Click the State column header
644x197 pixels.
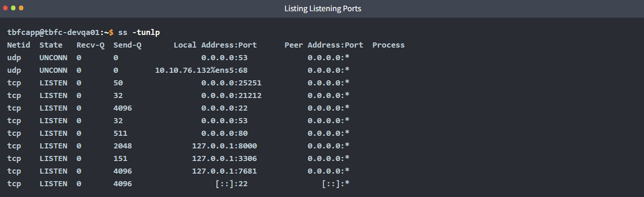coord(51,45)
